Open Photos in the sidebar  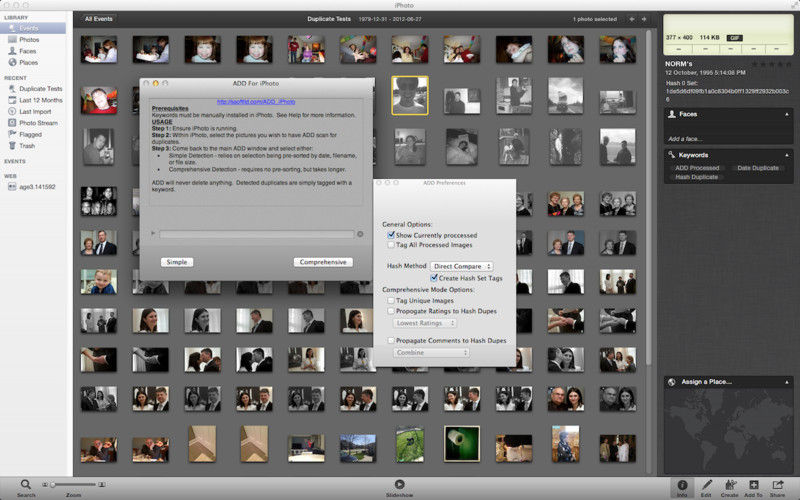click(29, 39)
